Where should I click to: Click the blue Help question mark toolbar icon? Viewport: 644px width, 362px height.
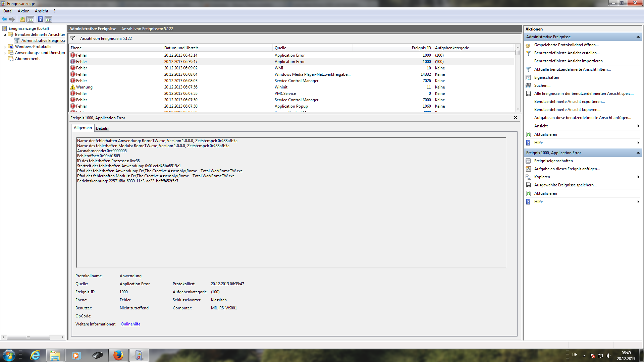point(40,19)
